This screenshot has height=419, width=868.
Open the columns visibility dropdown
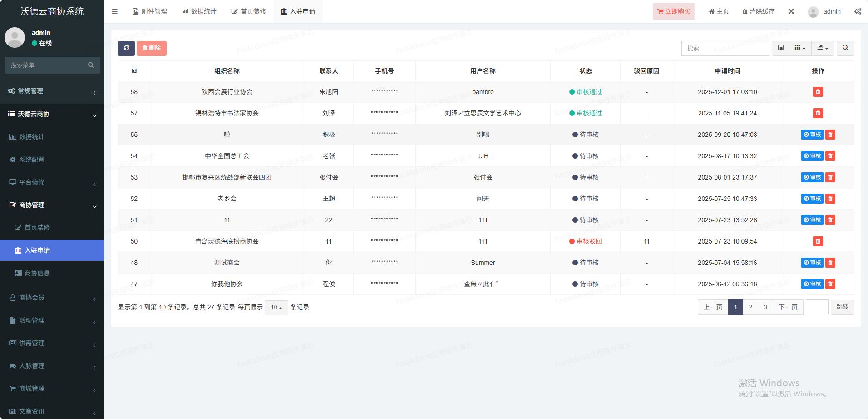(x=800, y=48)
